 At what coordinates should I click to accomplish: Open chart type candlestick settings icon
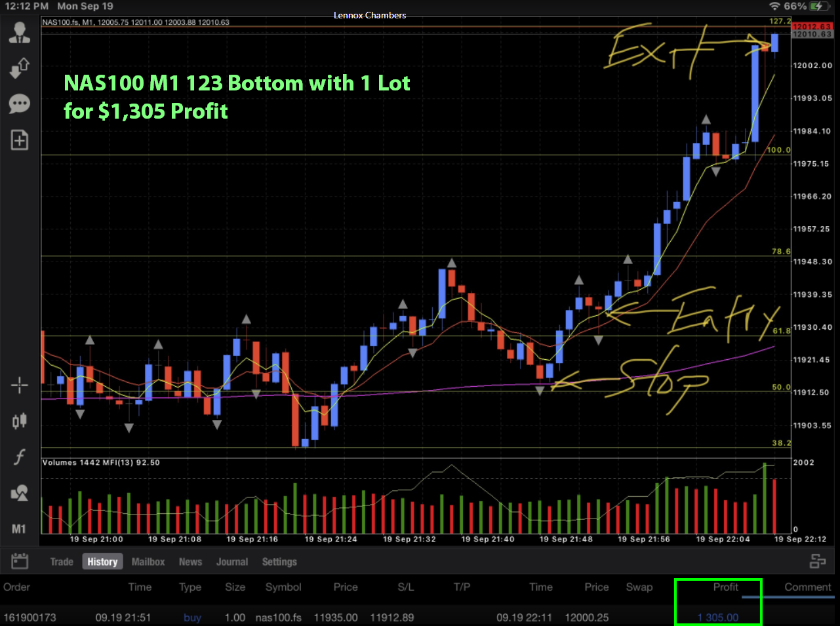point(20,421)
